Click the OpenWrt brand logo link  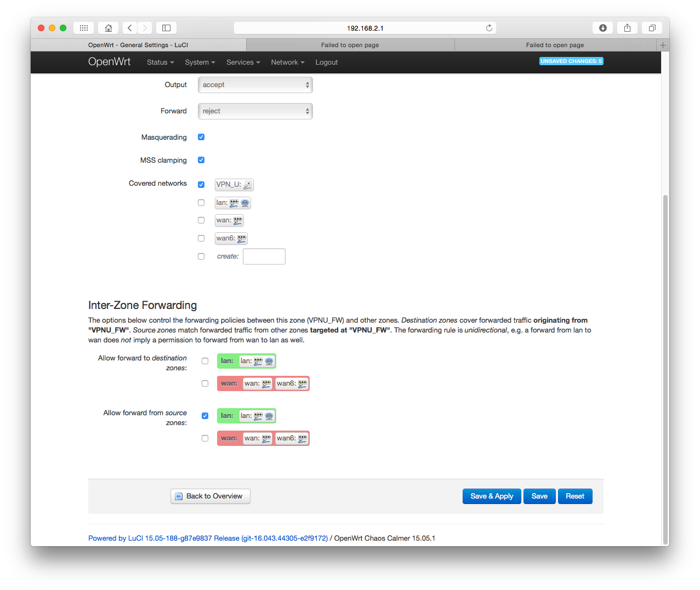click(110, 62)
